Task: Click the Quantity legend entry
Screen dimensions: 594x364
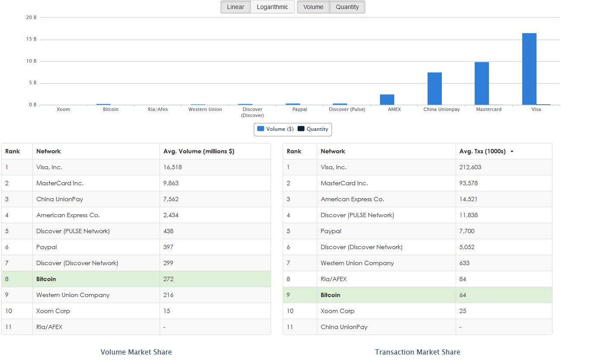Action: coord(313,129)
